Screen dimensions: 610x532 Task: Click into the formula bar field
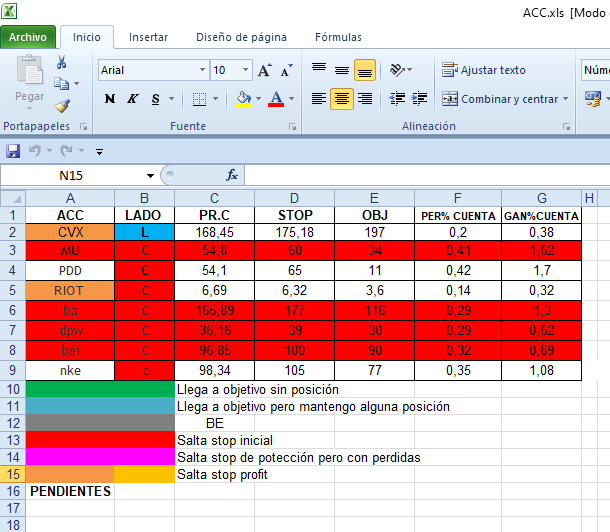tap(427, 175)
